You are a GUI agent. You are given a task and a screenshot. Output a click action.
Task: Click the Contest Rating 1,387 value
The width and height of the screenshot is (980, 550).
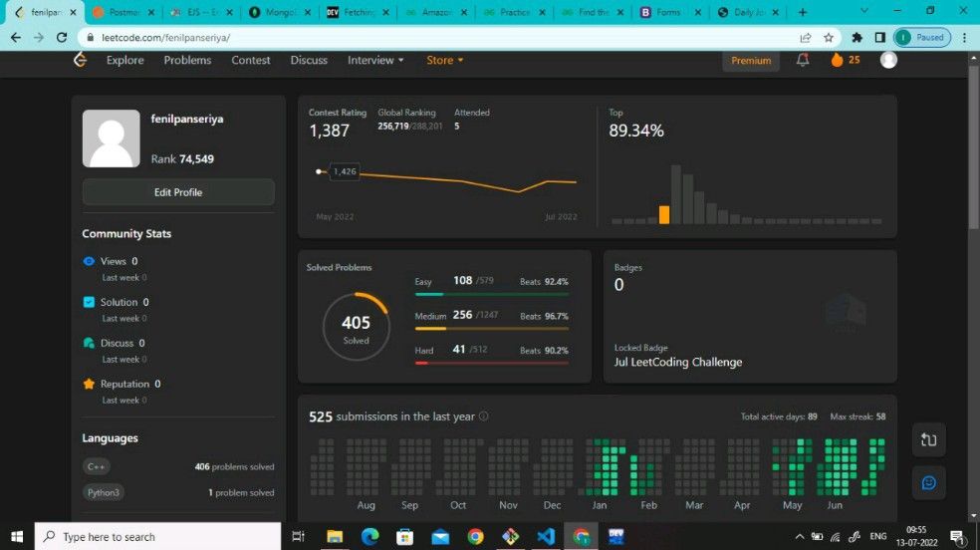pyautogui.click(x=330, y=131)
